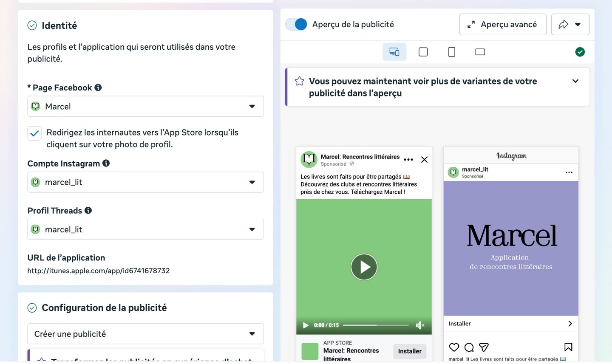This screenshot has width=612, height=364.
Task: Uncheck the App Store redirect checkbox
Action: click(34, 133)
